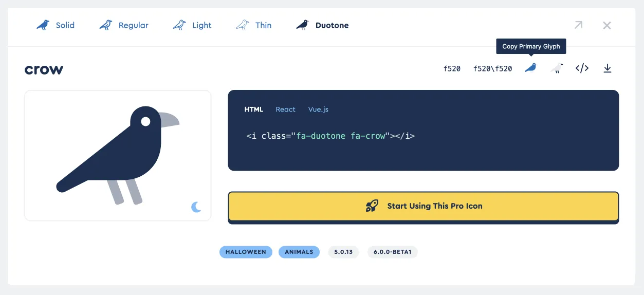Select the Thin crow style
Image resolution: width=644 pixels, height=295 pixels.
[x=253, y=25]
